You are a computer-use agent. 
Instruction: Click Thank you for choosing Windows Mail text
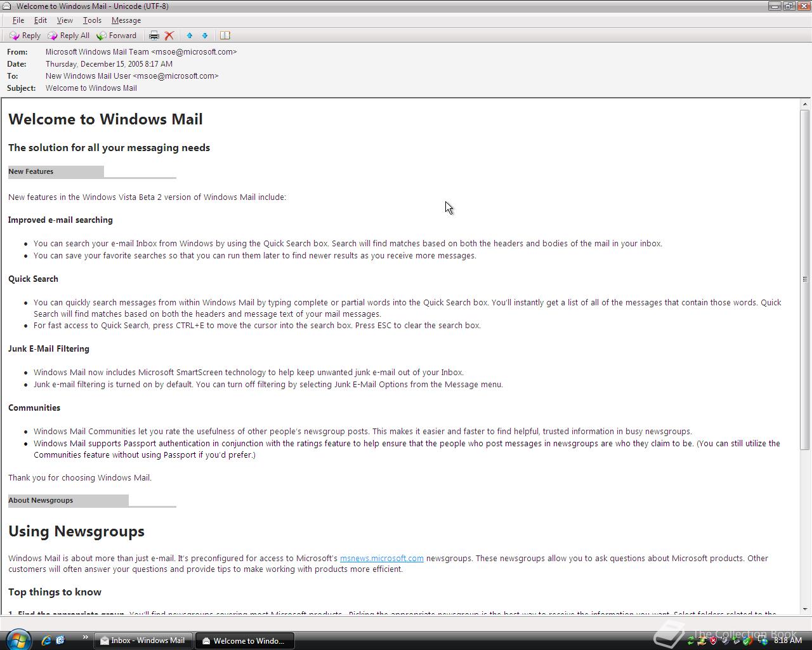(80, 478)
